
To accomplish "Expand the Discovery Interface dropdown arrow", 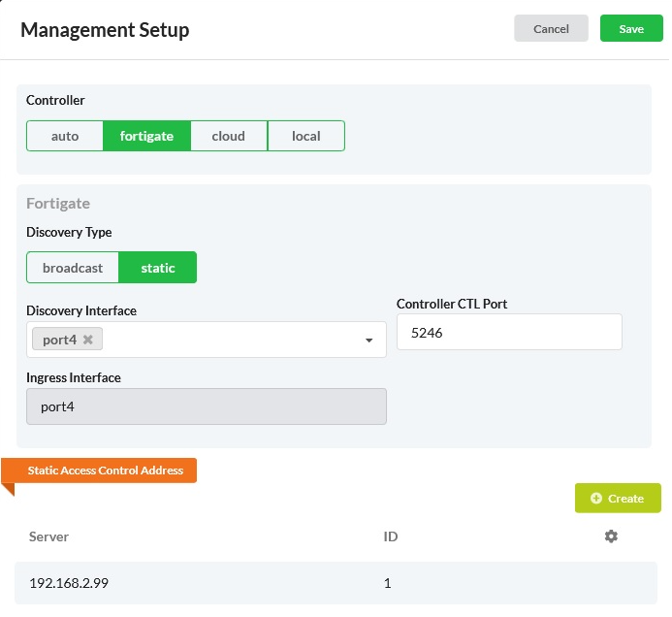I will 368,341.
